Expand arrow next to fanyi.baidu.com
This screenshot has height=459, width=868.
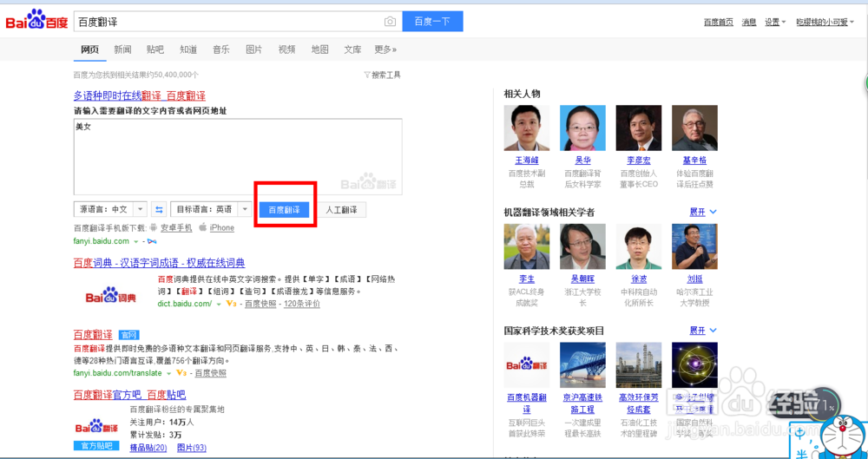point(136,241)
